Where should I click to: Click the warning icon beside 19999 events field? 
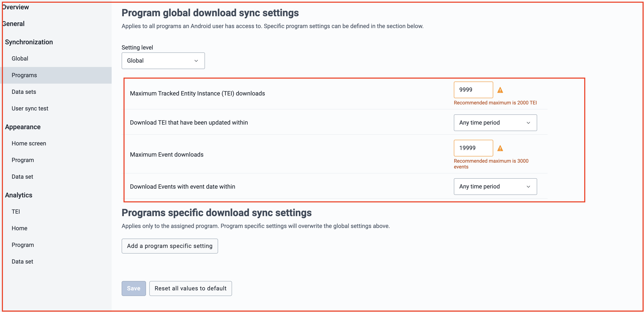click(x=500, y=148)
